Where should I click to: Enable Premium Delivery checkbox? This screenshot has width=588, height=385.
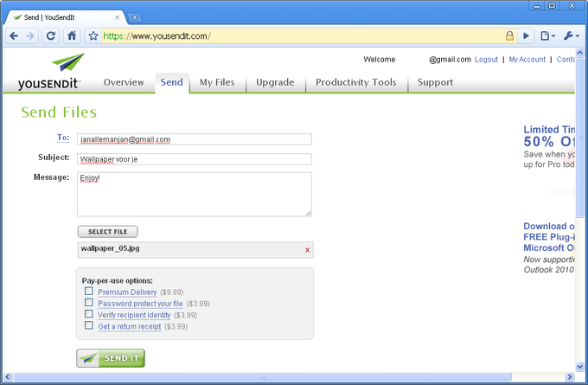click(x=89, y=292)
